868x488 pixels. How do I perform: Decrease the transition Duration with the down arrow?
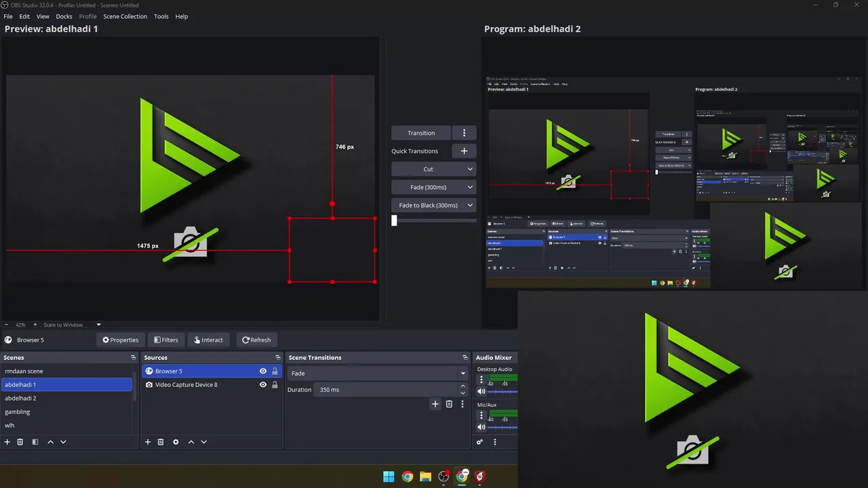click(463, 393)
